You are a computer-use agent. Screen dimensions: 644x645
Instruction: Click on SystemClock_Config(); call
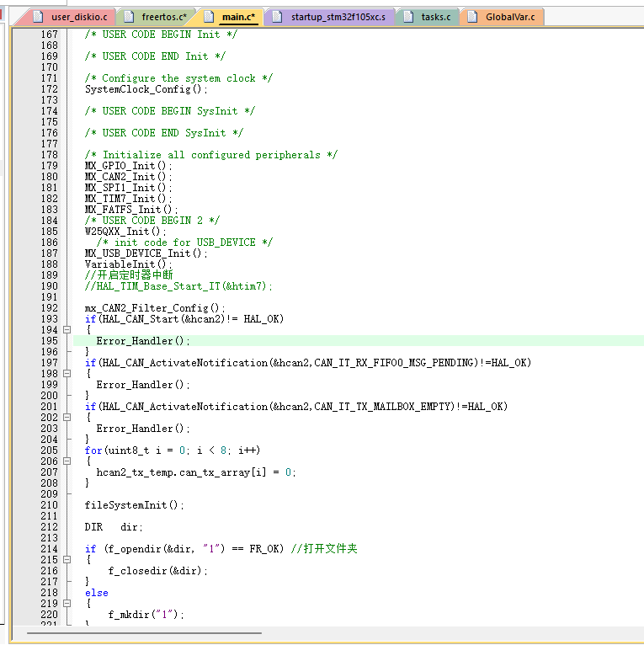pyautogui.click(x=146, y=89)
